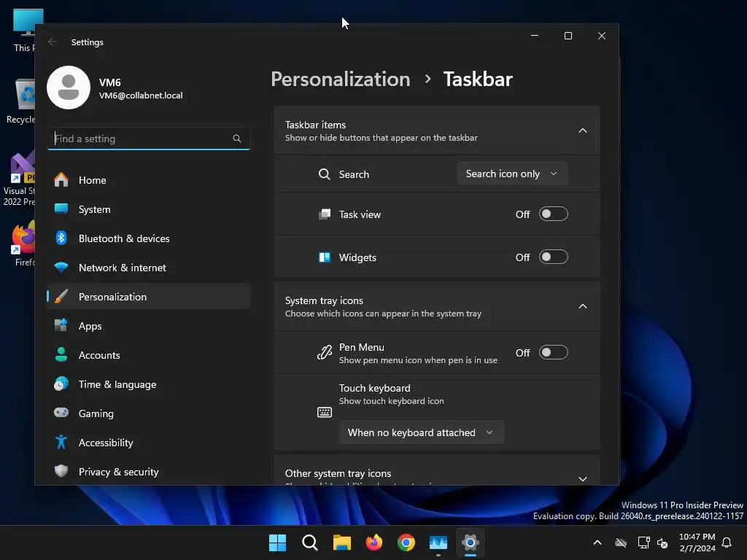Screen dimensions: 747x560
Task: Launch Firefox from the taskbar
Action: tap(374, 542)
